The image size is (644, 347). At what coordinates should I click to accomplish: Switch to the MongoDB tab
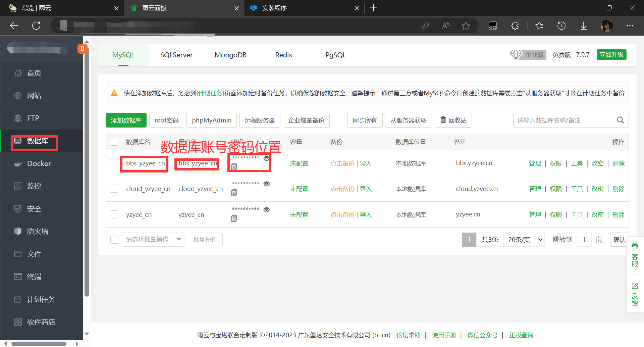[x=230, y=55]
